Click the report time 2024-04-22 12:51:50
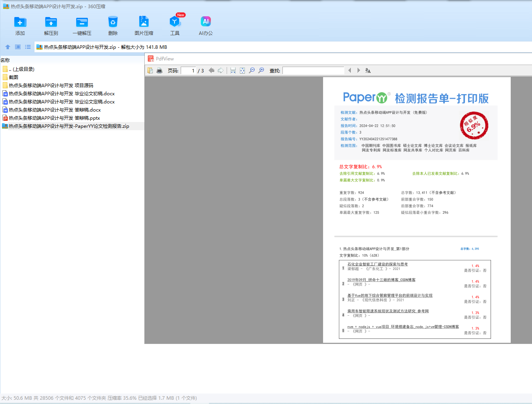 (377, 126)
